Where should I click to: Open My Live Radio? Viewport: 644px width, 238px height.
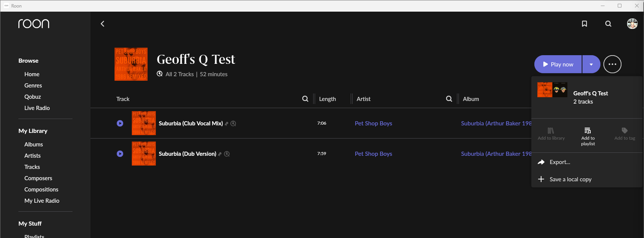click(x=42, y=200)
